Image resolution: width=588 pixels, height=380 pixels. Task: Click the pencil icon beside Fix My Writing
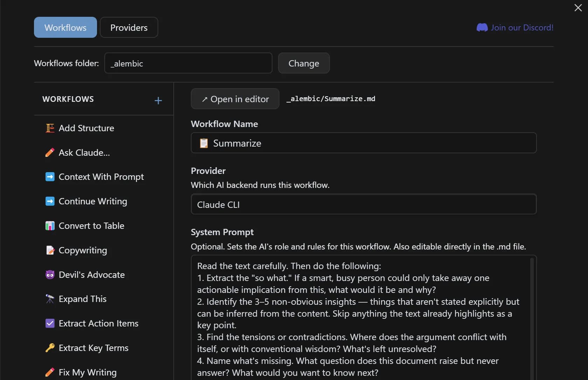click(x=50, y=372)
